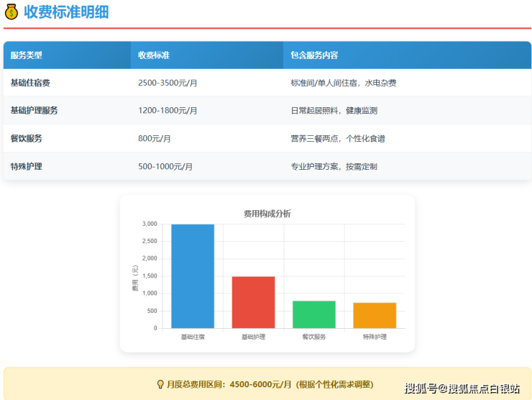Click the 收费标准明细 heading text

(66, 12)
